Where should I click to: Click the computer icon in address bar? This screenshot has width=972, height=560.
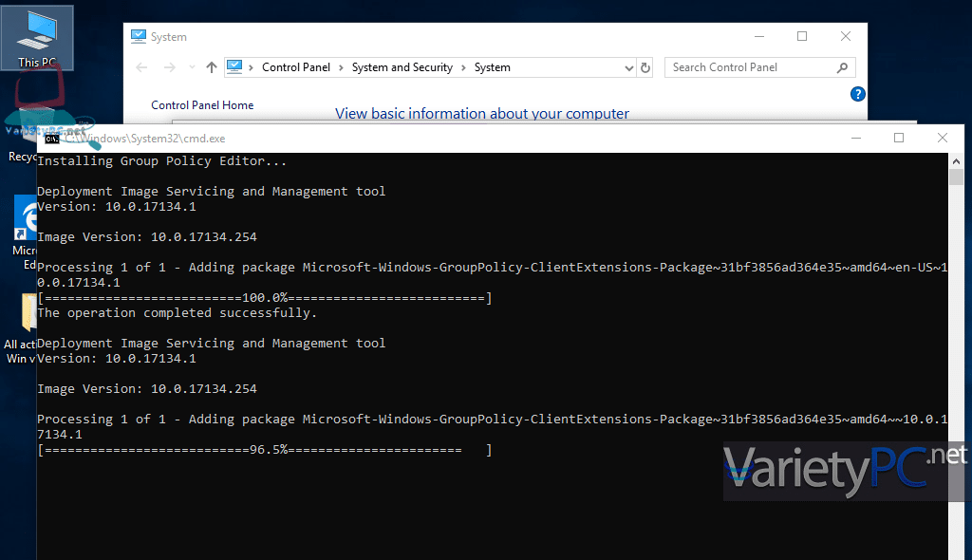coord(234,67)
